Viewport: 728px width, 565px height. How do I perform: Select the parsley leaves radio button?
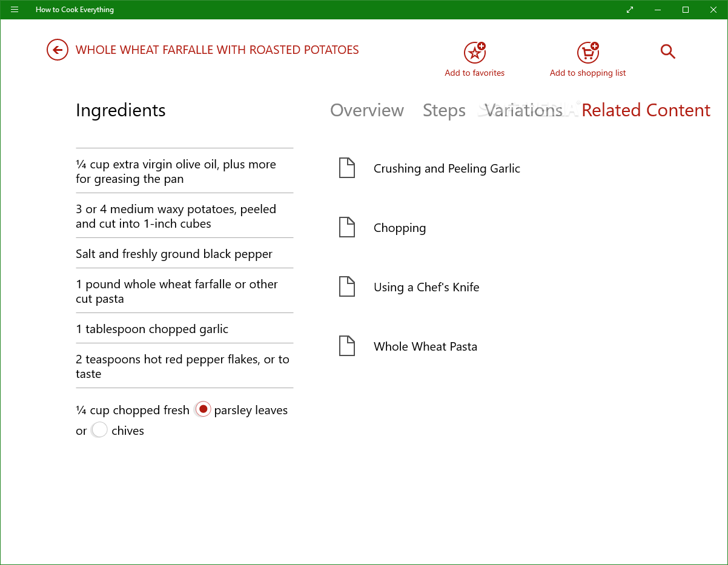(x=203, y=409)
